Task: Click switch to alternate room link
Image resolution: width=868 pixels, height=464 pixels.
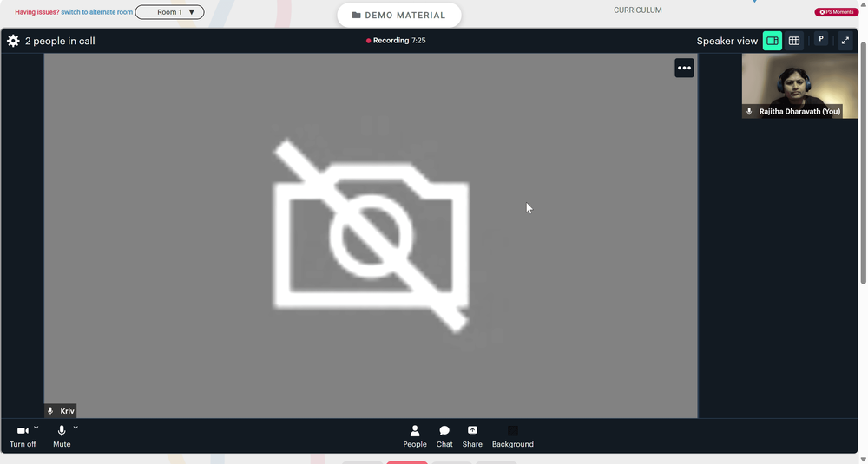Action: click(97, 12)
